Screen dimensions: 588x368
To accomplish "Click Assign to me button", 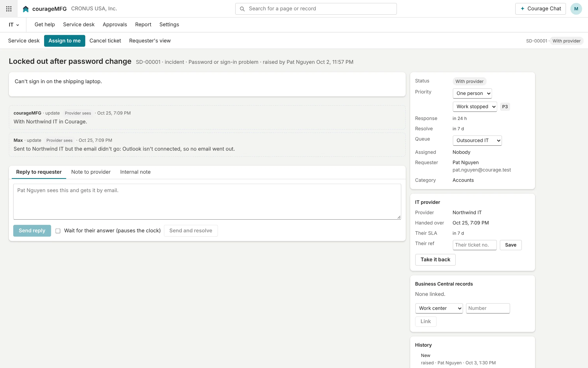I will [x=64, y=41].
